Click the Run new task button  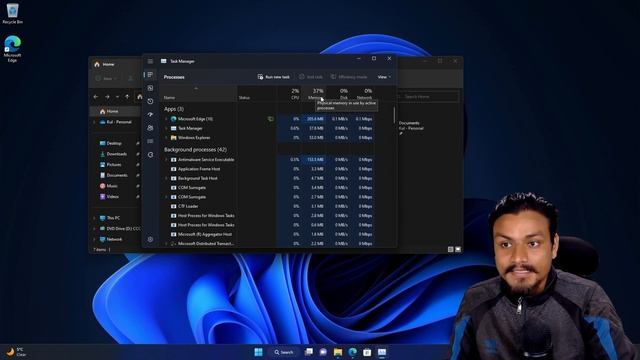[x=273, y=77]
